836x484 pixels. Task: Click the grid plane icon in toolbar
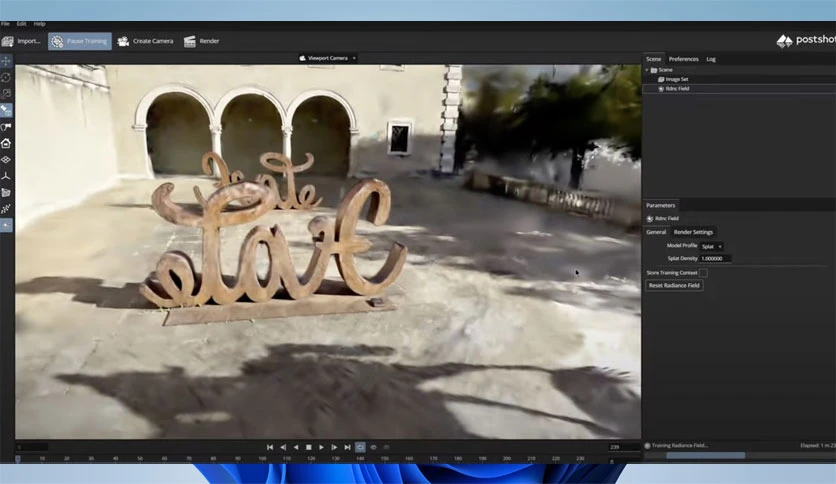(x=6, y=160)
